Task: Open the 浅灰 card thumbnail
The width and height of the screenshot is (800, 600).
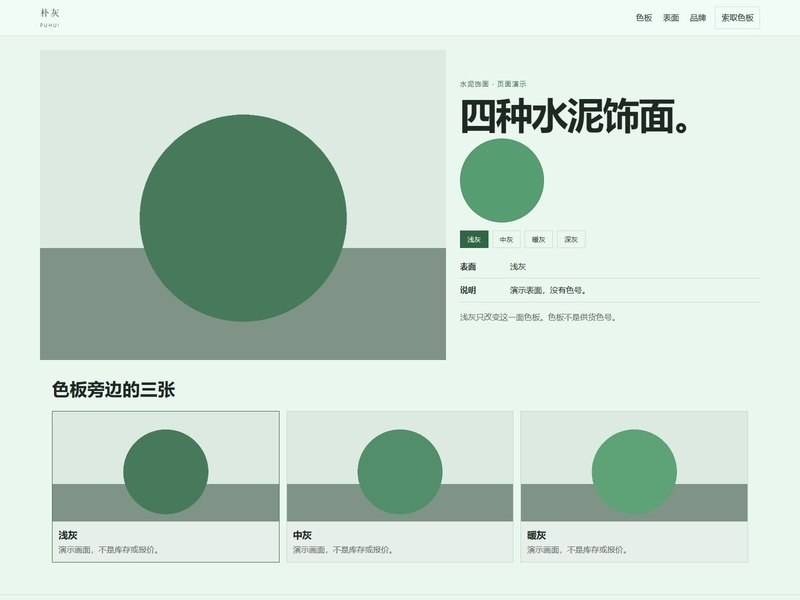Action: [166, 466]
